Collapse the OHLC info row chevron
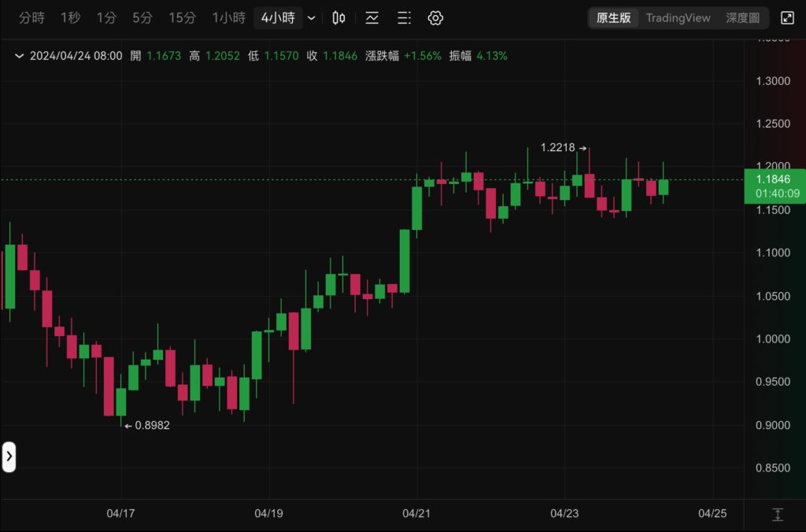The image size is (806, 532). (19, 56)
